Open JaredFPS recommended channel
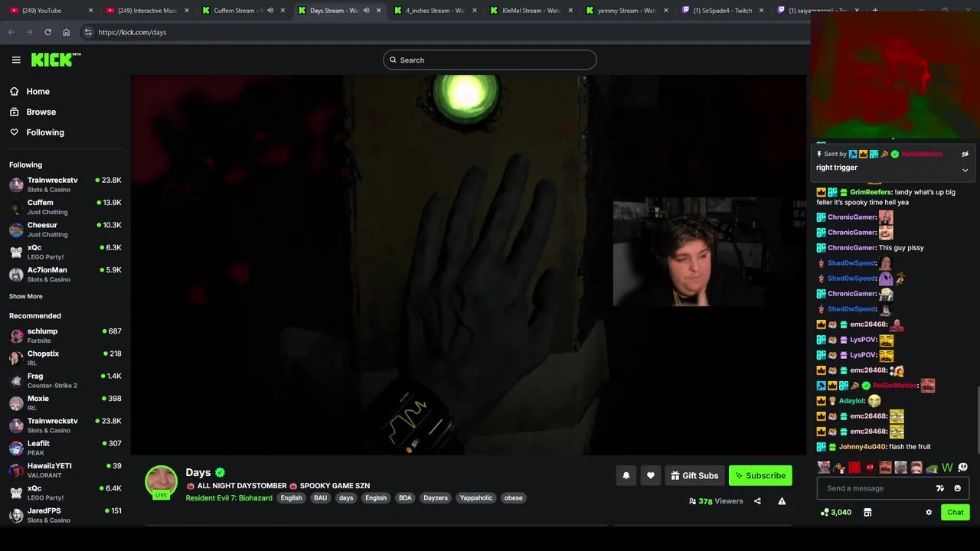The image size is (980, 551). (x=65, y=515)
